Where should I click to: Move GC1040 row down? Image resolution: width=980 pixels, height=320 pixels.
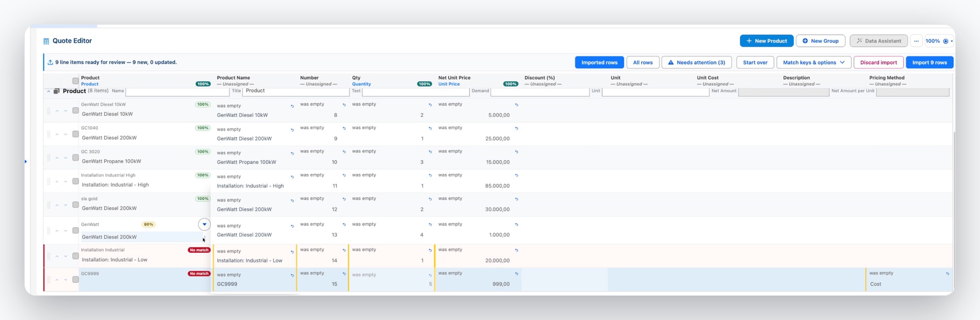click(x=66, y=135)
